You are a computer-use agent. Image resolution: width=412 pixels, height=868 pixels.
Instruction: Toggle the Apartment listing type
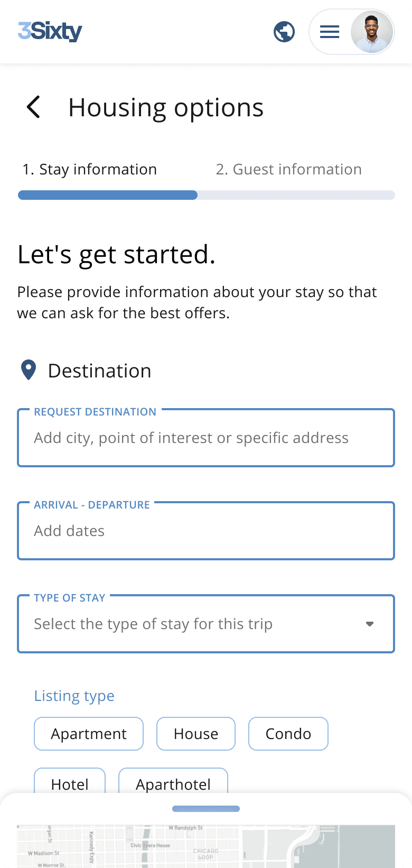[89, 734]
